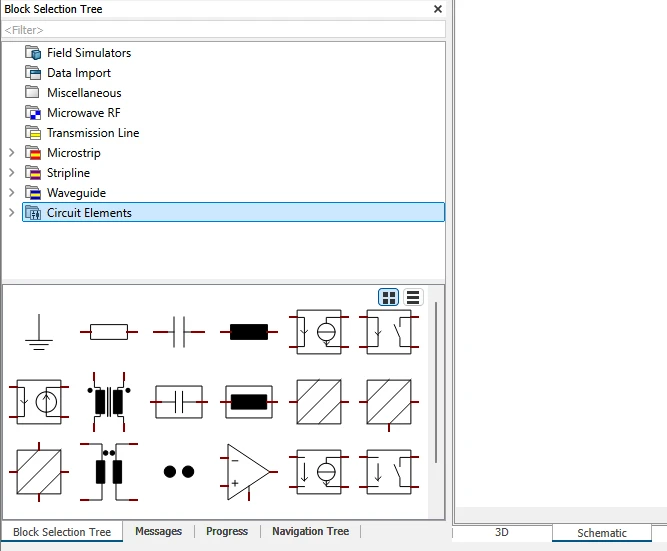Select the Ground block icon

tap(39, 332)
